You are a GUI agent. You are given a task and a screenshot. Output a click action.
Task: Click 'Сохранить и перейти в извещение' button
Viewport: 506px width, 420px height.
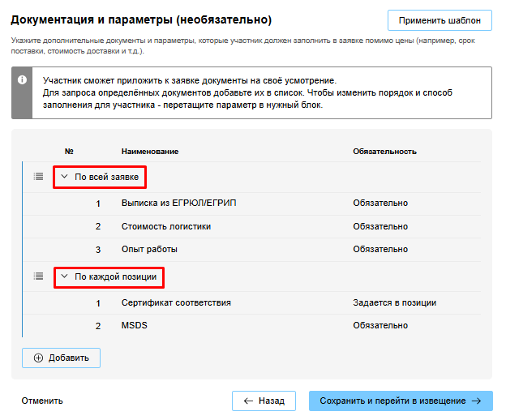[393, 401]
